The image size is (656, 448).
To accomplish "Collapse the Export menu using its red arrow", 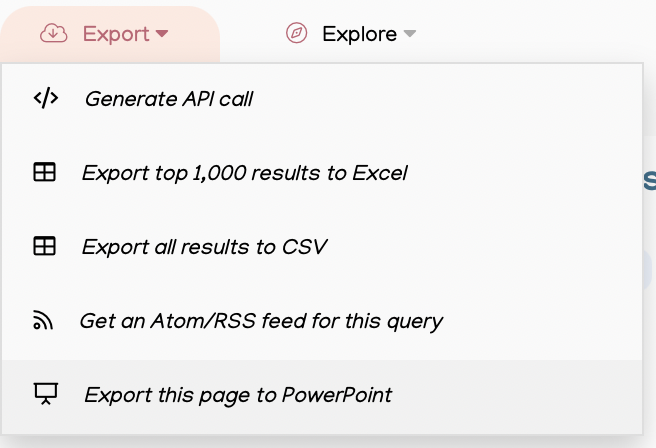I will pos(162,33).
